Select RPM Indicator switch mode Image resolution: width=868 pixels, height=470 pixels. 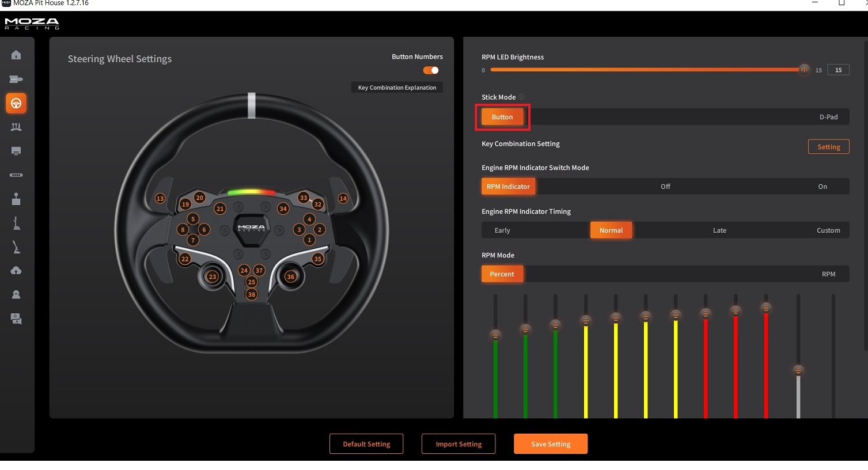point(509,187)
